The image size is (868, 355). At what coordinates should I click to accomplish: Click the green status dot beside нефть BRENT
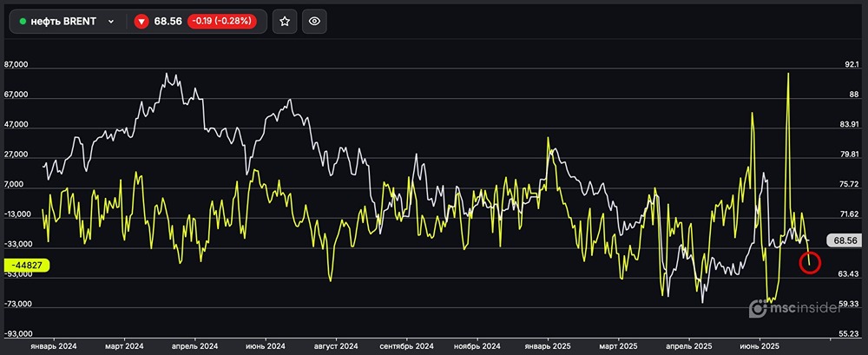[23, 22]
